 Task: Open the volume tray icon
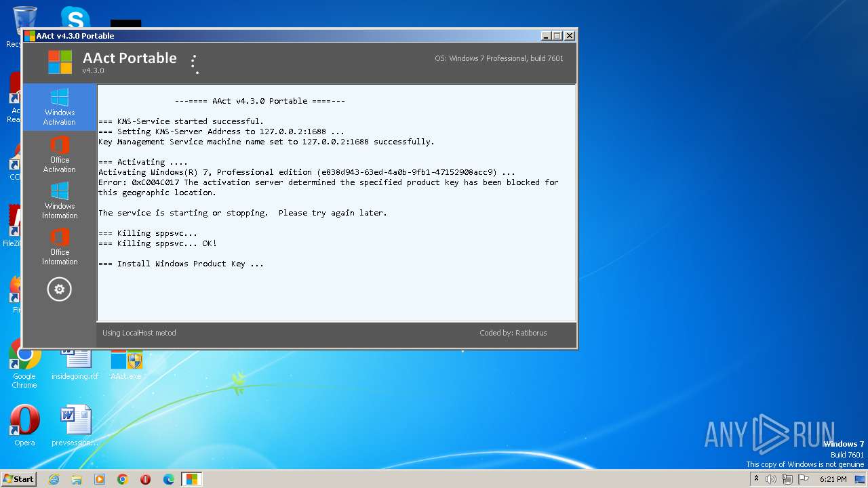[771, 479]
